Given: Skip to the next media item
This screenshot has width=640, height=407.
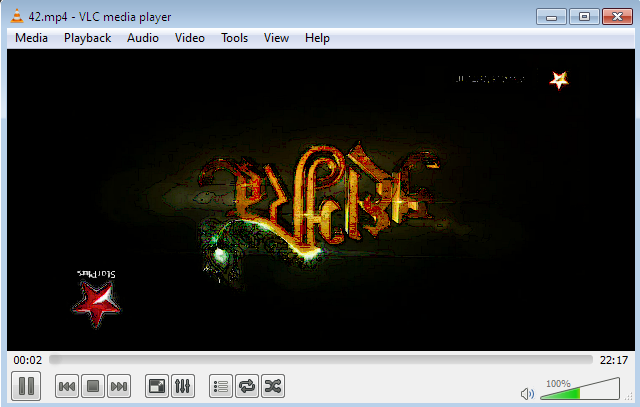Looking at the screenshot, I should click(119, 386).
